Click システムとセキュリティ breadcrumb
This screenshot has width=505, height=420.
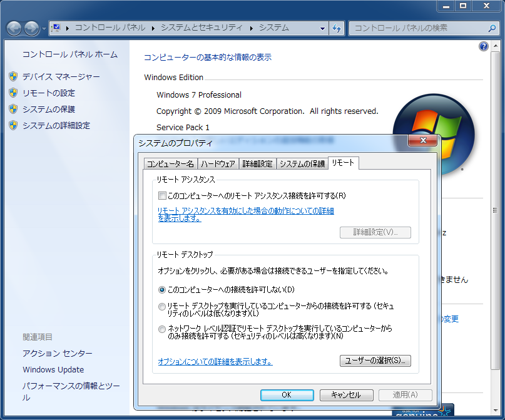point(201,28)
